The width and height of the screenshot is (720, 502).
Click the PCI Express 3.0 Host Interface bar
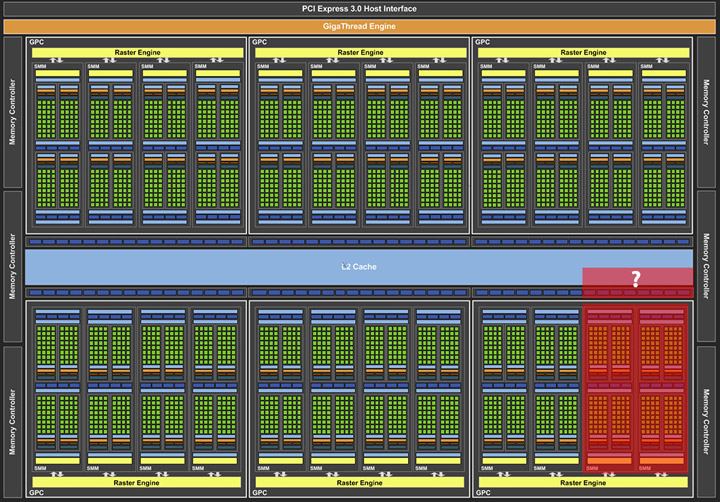(359, 9)
